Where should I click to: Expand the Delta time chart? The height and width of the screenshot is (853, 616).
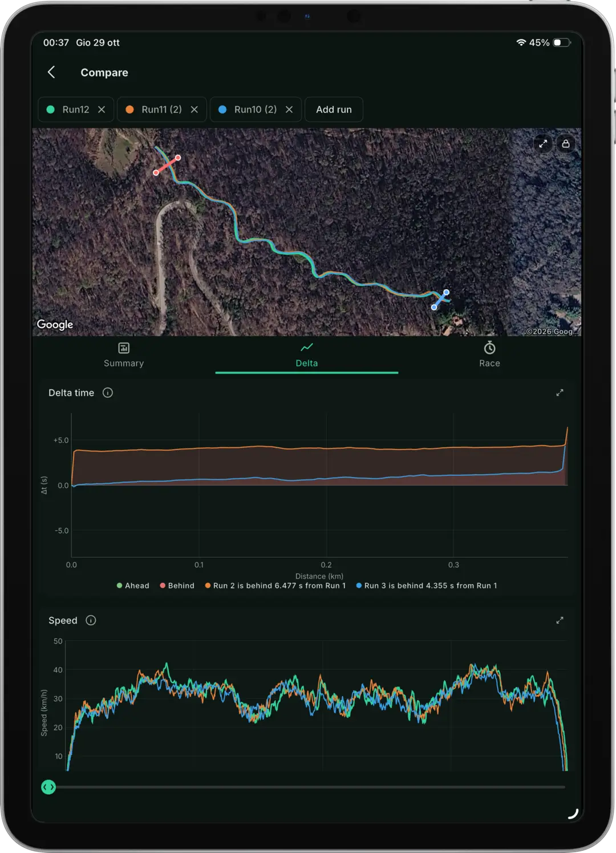click(560, 393)
